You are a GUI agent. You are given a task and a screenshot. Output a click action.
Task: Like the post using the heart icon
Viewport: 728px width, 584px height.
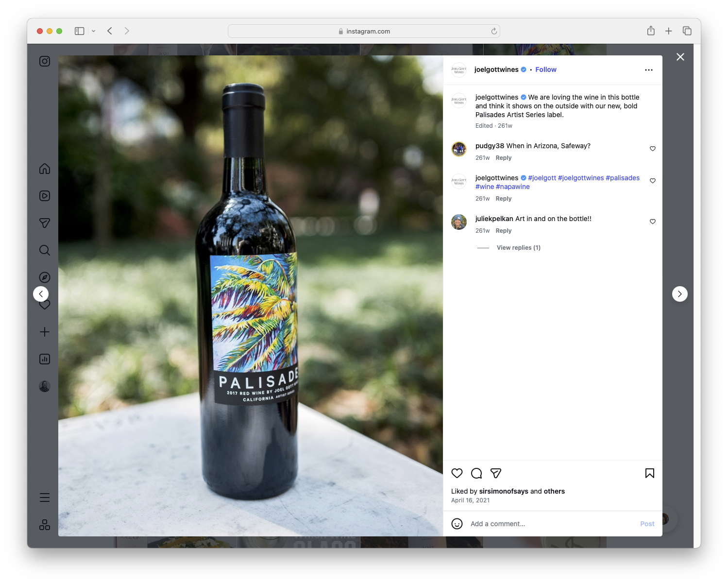pos(457,473)
